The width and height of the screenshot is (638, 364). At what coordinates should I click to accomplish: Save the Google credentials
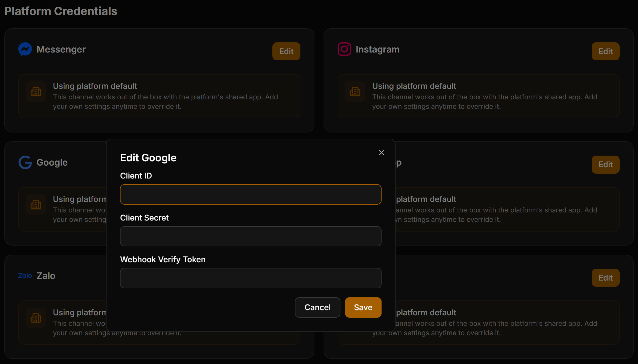tap(363, 307)
